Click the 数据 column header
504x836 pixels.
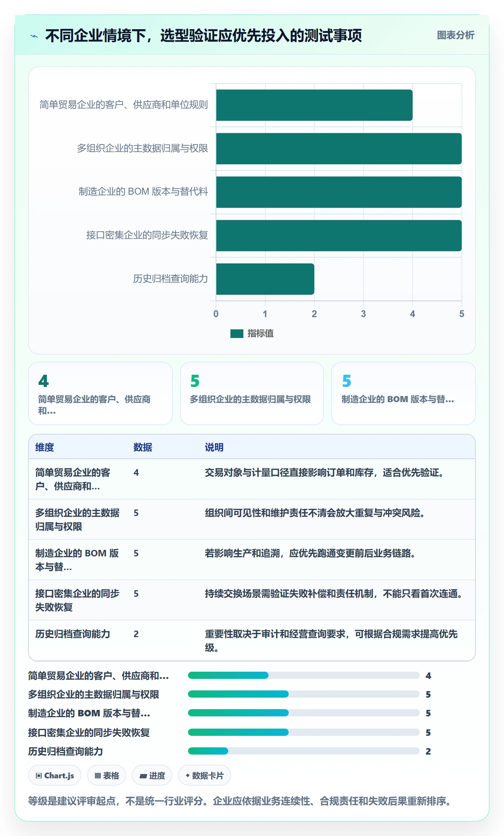[x=143, y=447]
